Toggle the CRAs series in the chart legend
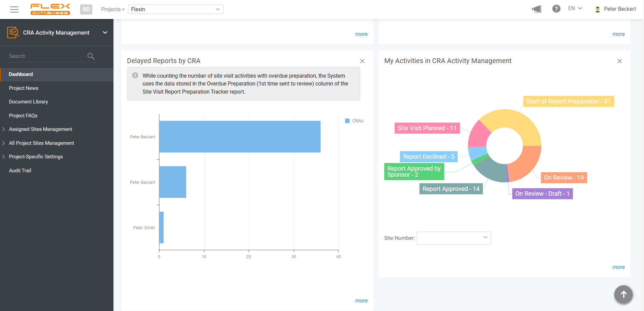The height and width of the screenshot is (311, 644). [x=354, y=120]
